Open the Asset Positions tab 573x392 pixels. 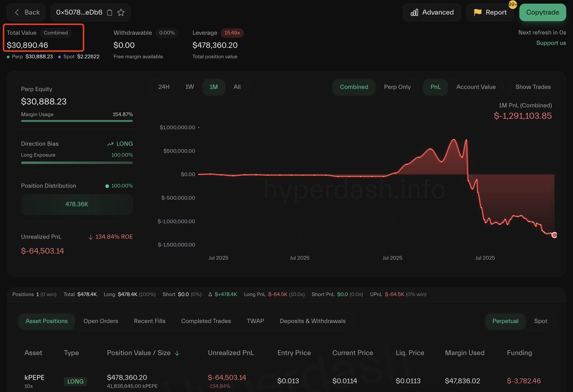coord(47,321)
